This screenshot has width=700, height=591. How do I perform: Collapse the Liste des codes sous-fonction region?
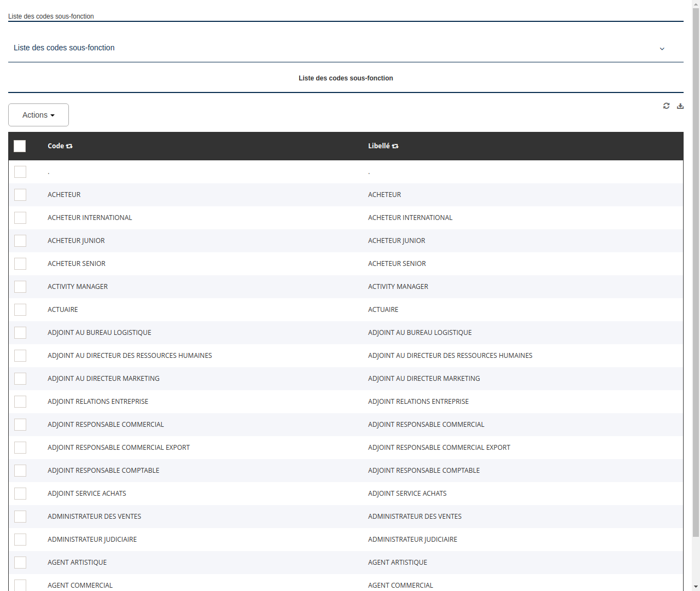(662, 49)
